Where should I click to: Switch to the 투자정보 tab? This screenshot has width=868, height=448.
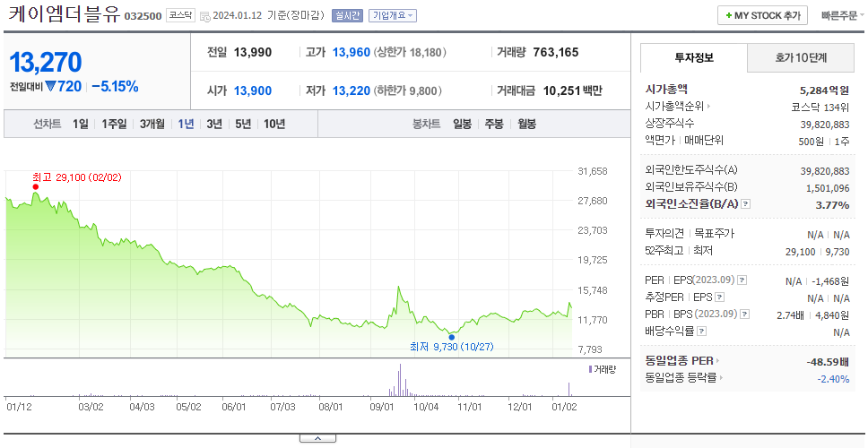694,57
